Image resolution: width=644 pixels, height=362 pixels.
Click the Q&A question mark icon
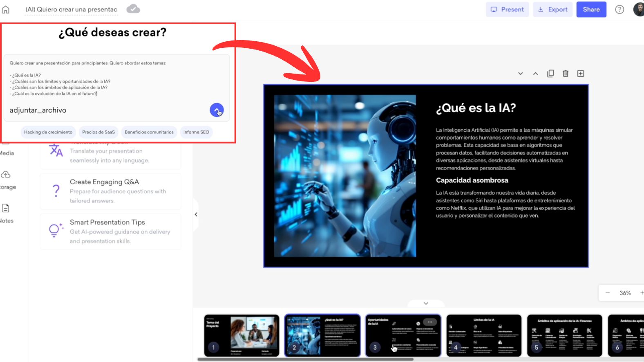pyautogui.click(x=56, y=191)
